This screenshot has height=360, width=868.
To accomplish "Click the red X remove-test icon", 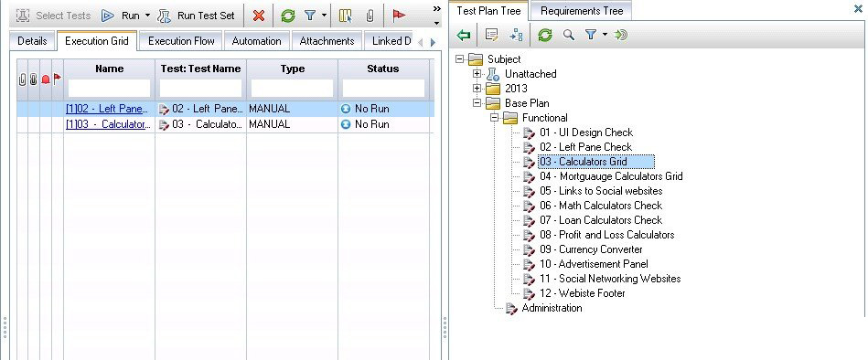I will [259, 16].
